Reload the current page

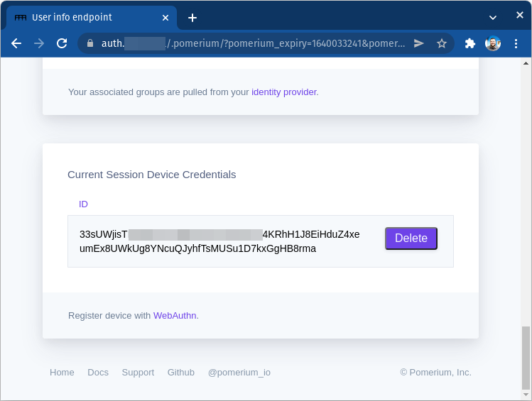pos(62,43)
